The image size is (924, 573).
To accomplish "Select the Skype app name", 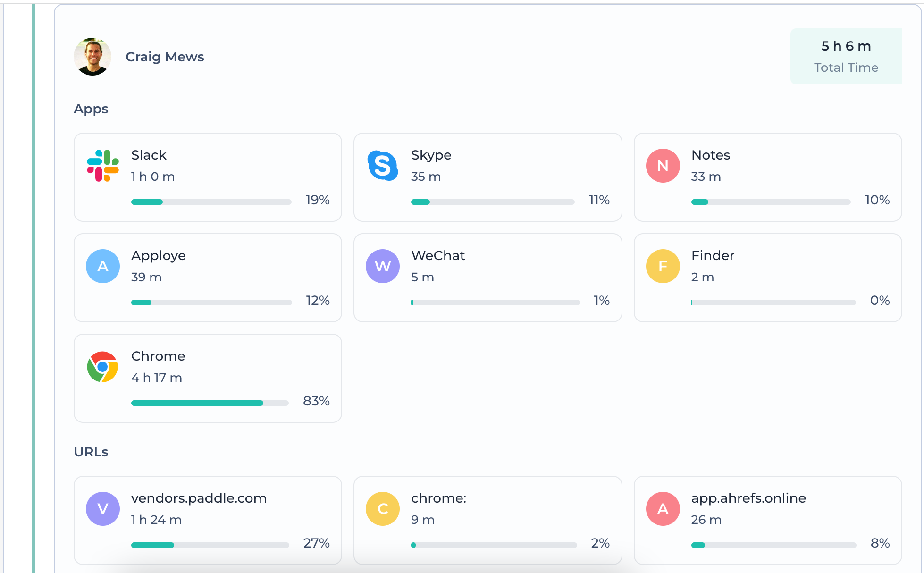I will click(431, 155).
